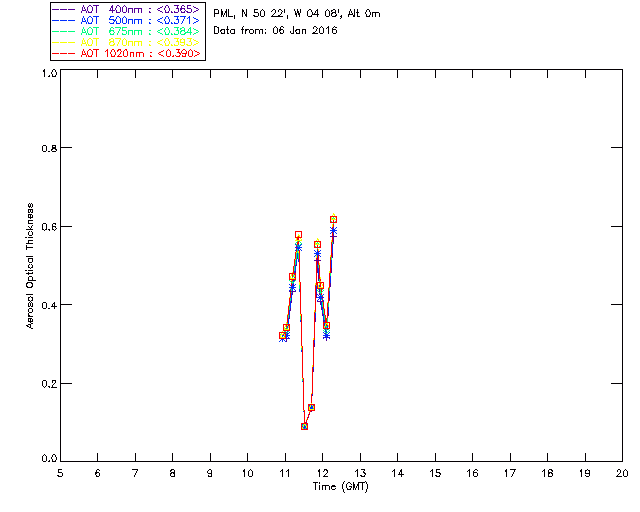Click the AOT 1020nm legend entry
Image resolution: width=640 pixels, height=512 pixels.
126,53
